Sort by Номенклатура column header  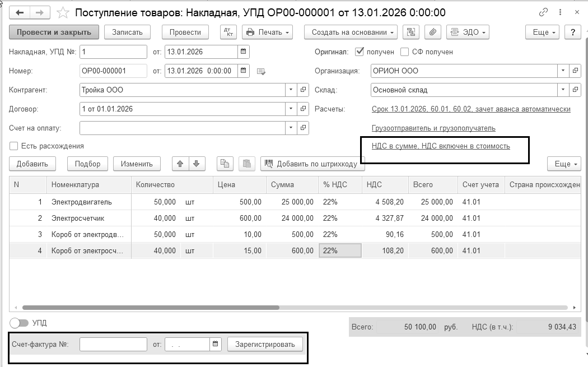89,185
